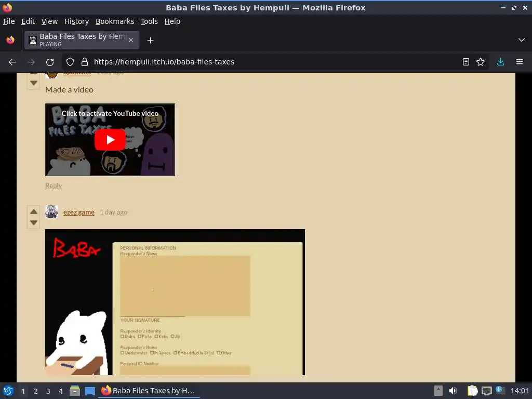Image resolution: width=532 pixels, height=399 pixels.
Task: Toggle reader view icon
Action: click(466, 62)
